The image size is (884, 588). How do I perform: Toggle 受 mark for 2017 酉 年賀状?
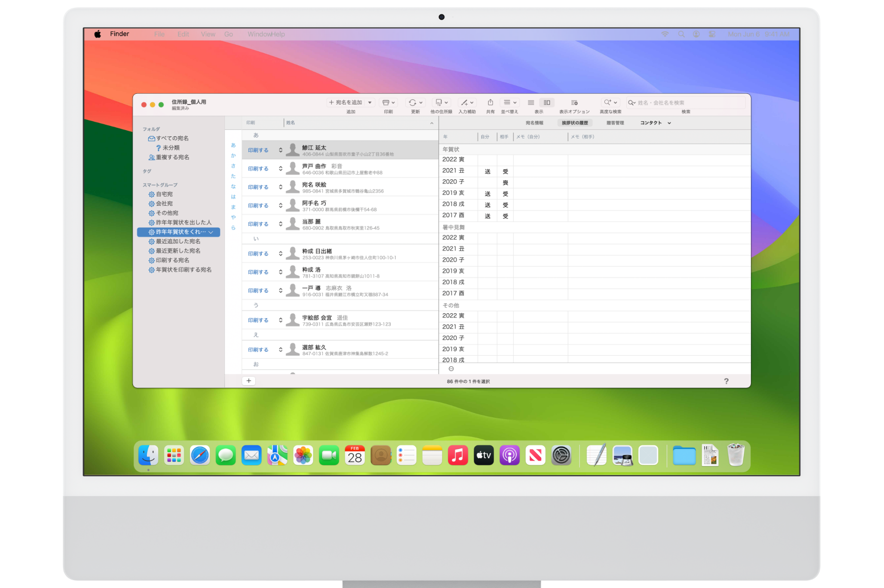pyautogui.click(x=505, y=216)
